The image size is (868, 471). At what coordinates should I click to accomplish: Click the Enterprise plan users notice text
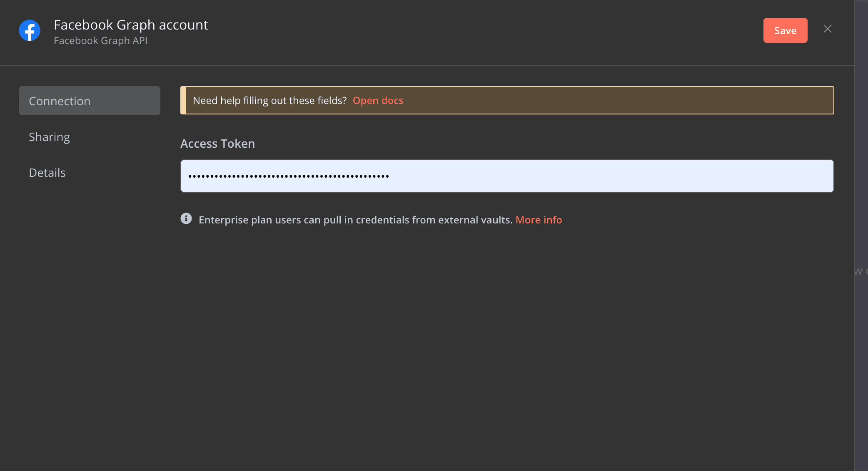coord(355,220)
